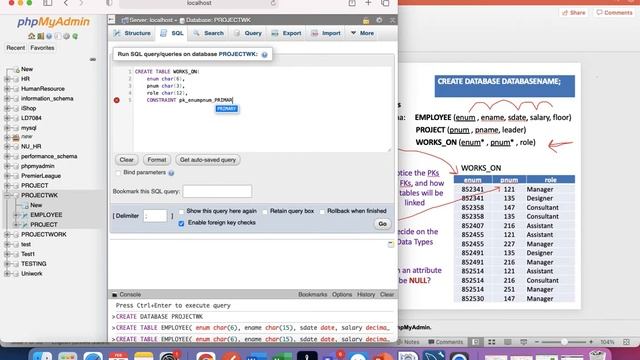The height and width of the screenshot is (360, 640).
Task: Toggle Bind parameters checkbox
Action: coord(118,173)
